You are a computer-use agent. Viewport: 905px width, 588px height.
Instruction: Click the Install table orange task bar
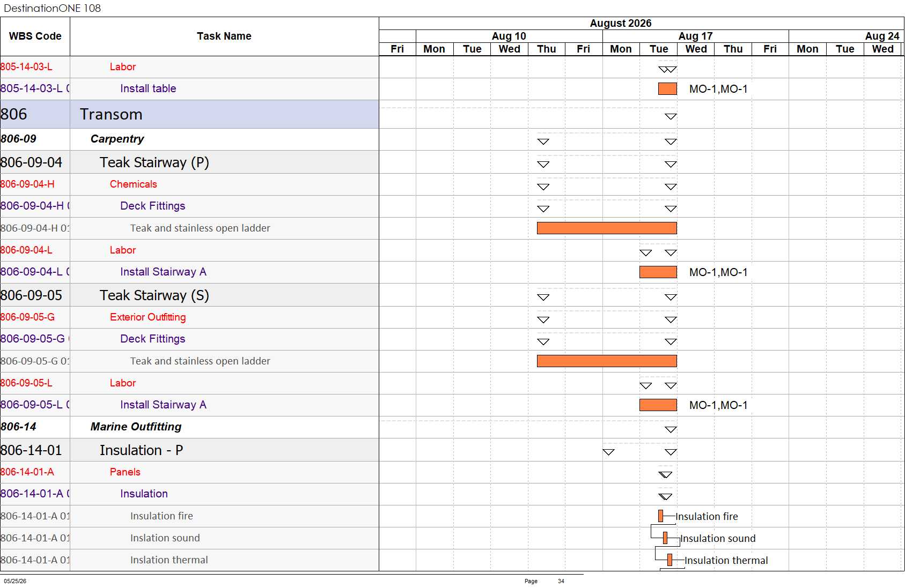[667, 89]
